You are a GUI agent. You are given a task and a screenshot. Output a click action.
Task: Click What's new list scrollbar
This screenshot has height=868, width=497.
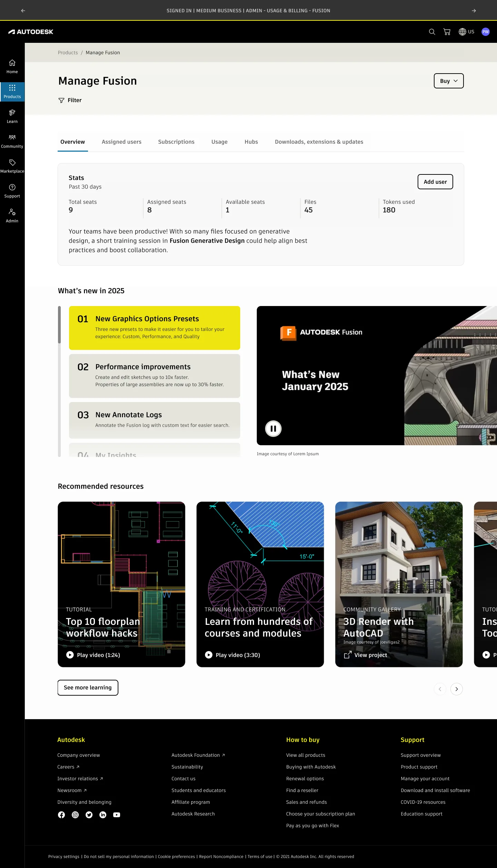(x=59, y=381)
